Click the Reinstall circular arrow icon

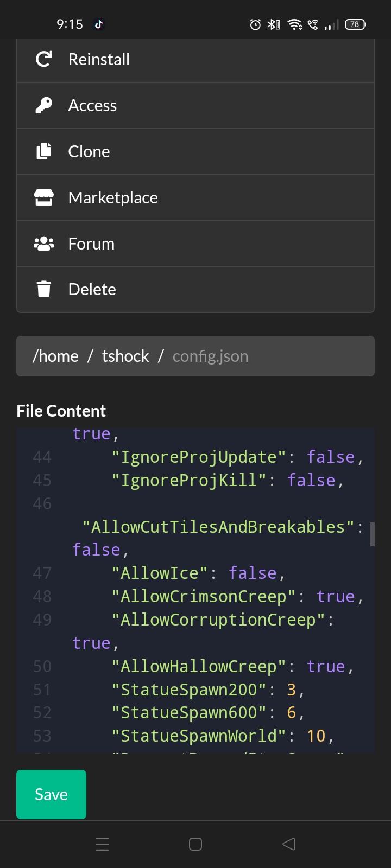point(44,59)
